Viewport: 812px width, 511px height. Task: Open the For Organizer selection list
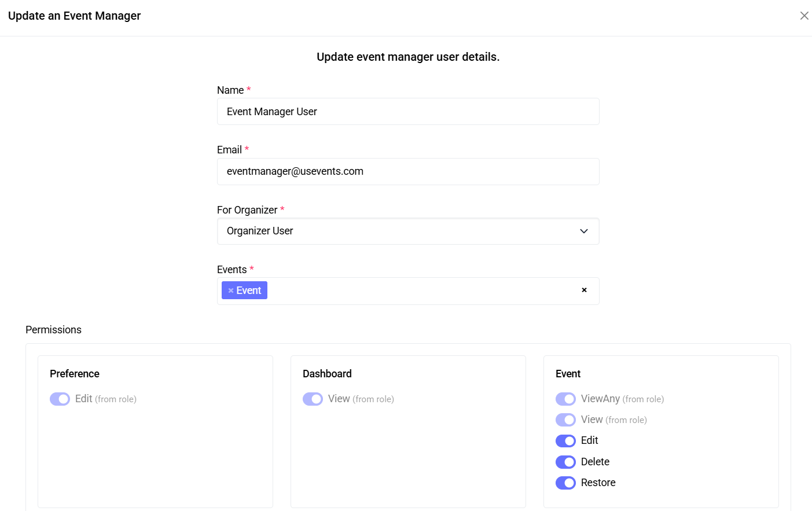click(x=408, y=231)
